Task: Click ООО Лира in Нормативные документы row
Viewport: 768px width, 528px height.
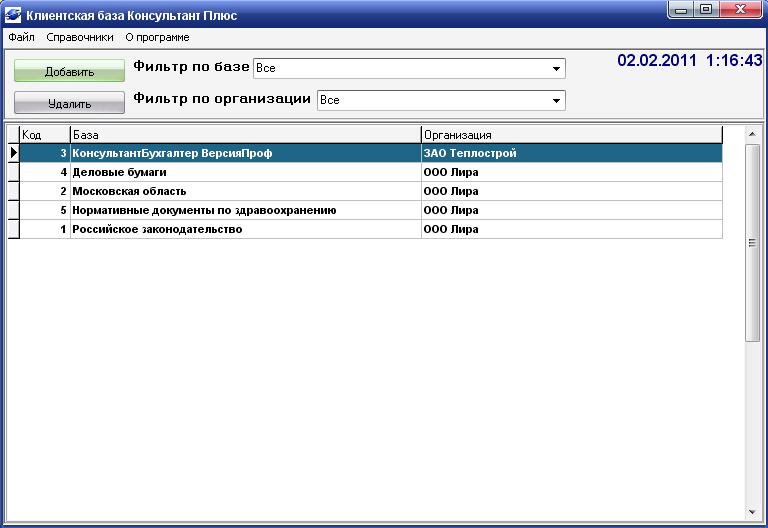Action: [572, 211]
